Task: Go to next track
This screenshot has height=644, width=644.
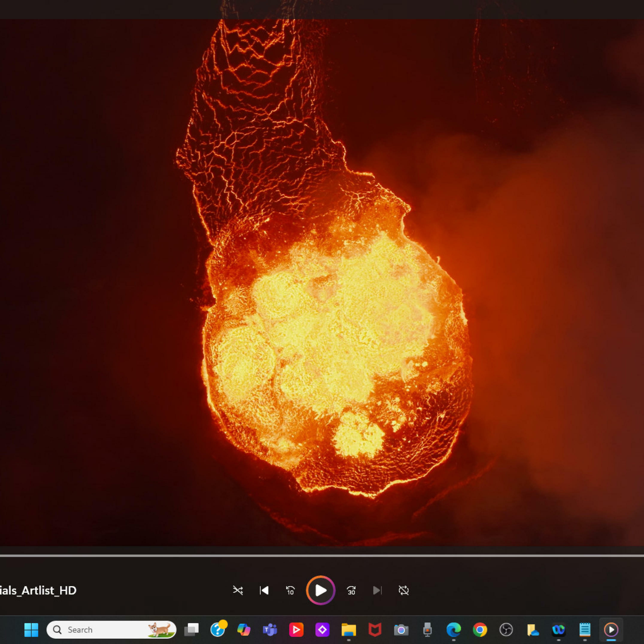Action: (x=377, y=590)
